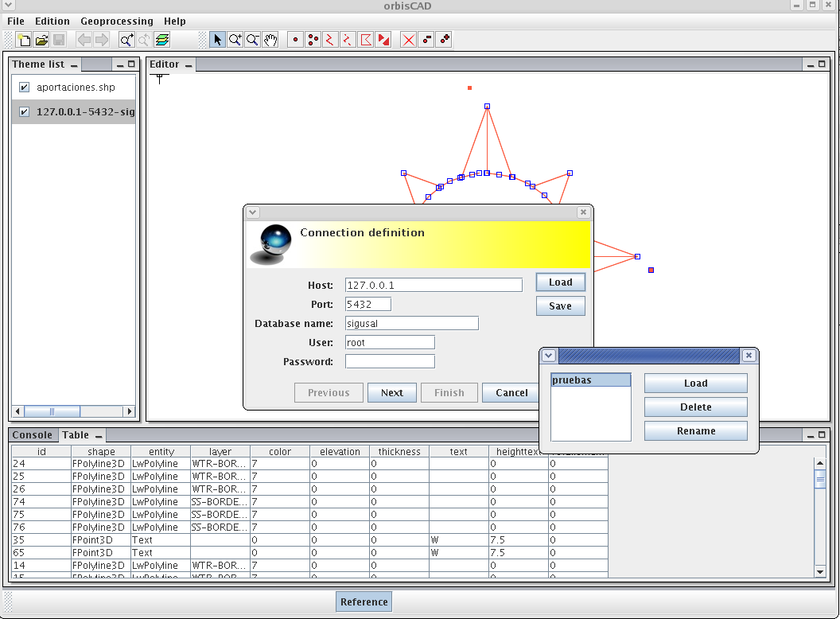Click the red X delete tool
840x619 pixels.
click(408, 40)
